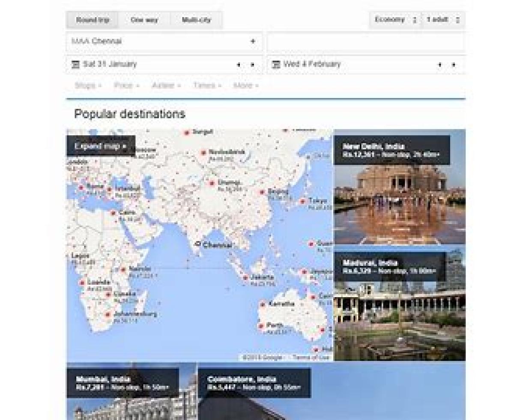Click the calendar icon beside Sat 31 January
Screen dimensions: 514x420
coord(76,65)
